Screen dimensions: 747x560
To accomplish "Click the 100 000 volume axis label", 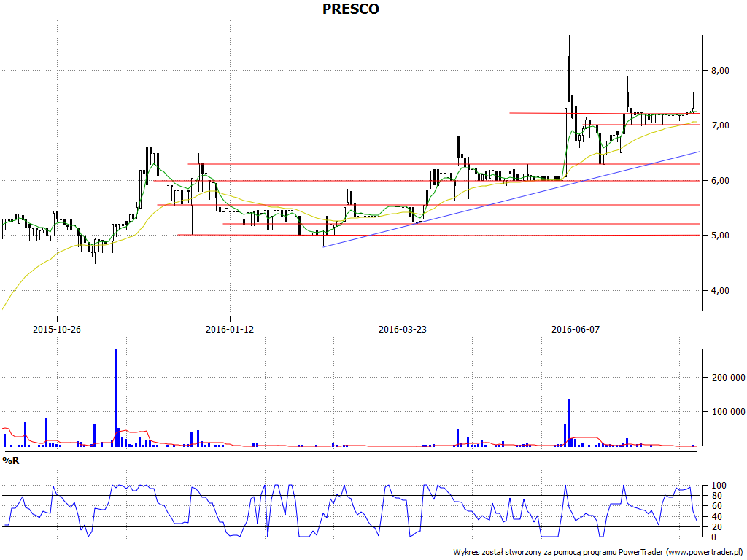I will (729, 411).
